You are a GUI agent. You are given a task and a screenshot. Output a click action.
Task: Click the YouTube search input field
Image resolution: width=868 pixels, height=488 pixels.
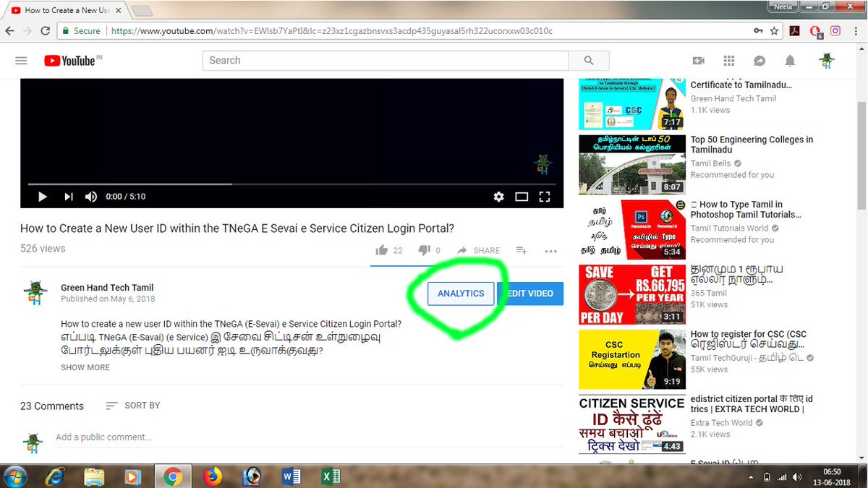coord(386,61)
